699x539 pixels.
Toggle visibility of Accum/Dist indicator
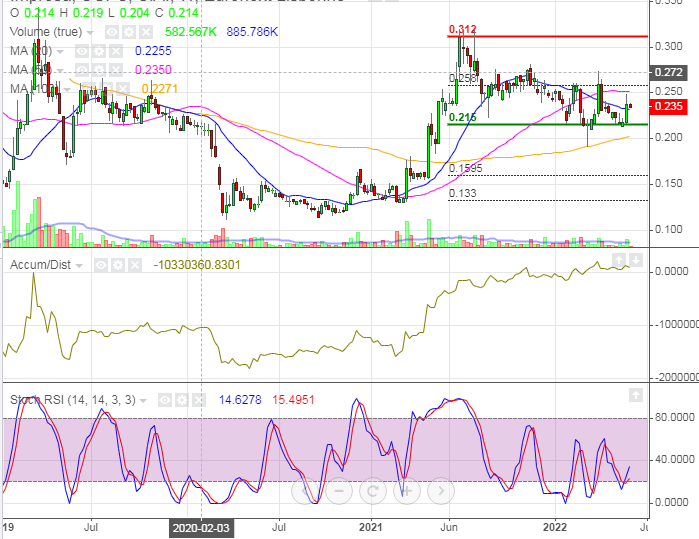(x=101, y=265)
